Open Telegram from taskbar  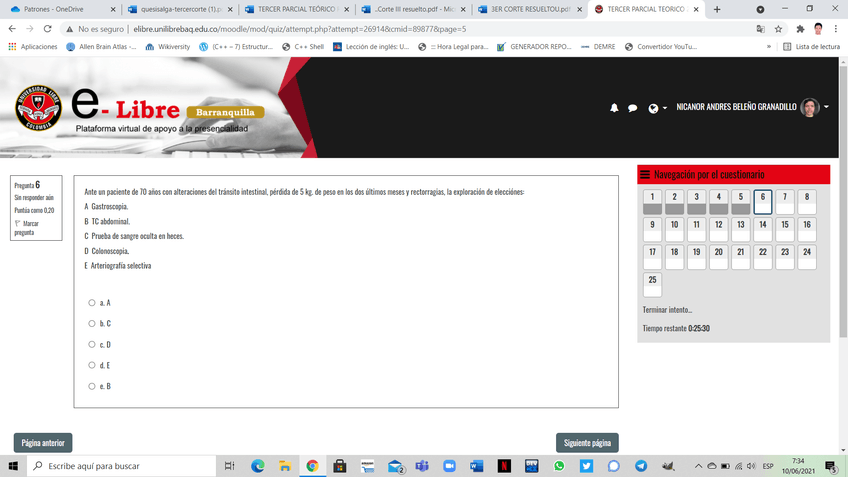click(x=641, y=466)
